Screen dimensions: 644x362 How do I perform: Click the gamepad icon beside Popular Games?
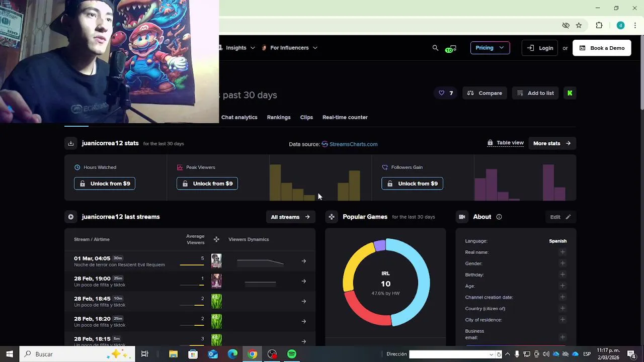point(332,217)
